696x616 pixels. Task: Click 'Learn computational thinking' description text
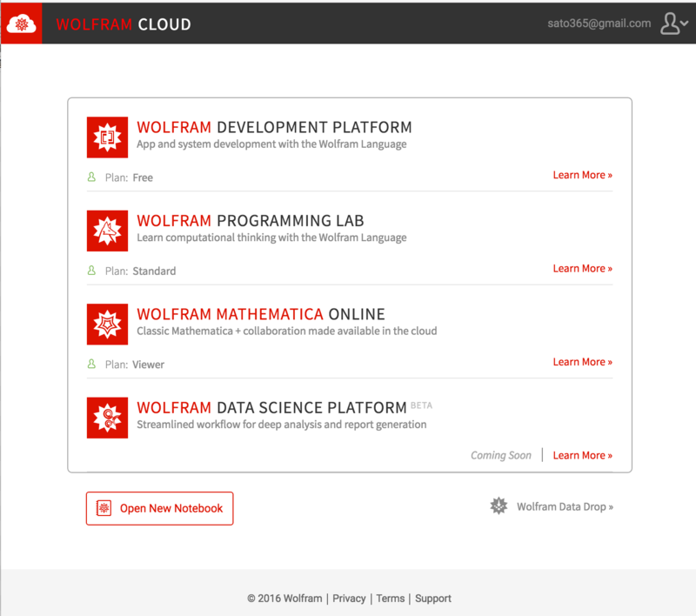(x=271, y=238)
